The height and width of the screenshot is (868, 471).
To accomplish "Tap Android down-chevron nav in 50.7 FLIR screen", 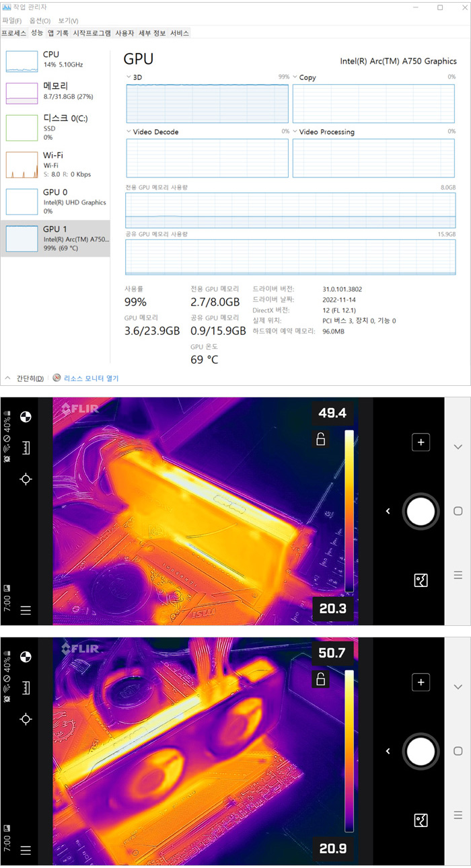I will (458, 686).
